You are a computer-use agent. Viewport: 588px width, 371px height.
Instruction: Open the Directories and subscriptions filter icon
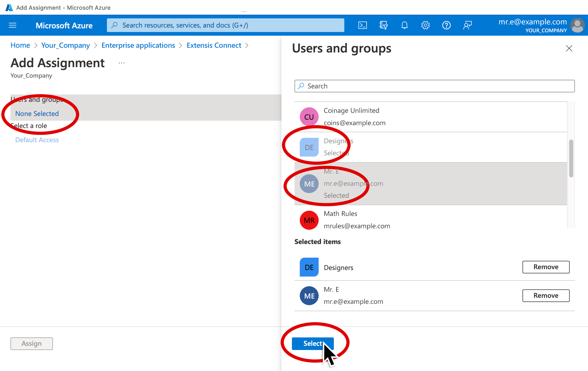pos(383,25)
